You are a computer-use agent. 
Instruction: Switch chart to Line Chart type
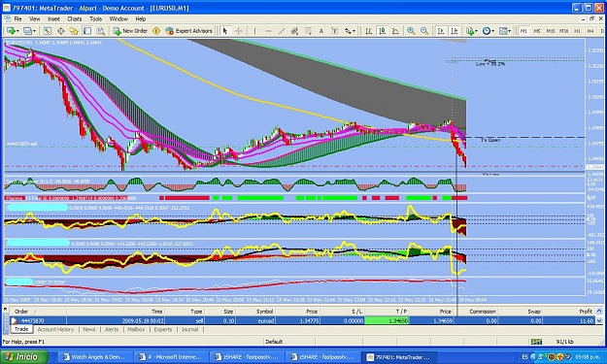pyautogui.click(x=395, y=31)
